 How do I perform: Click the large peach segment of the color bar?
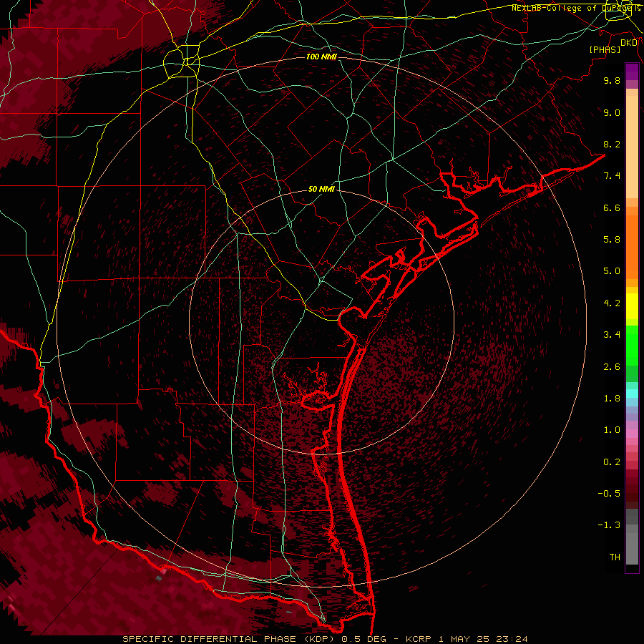coord(632,147)
